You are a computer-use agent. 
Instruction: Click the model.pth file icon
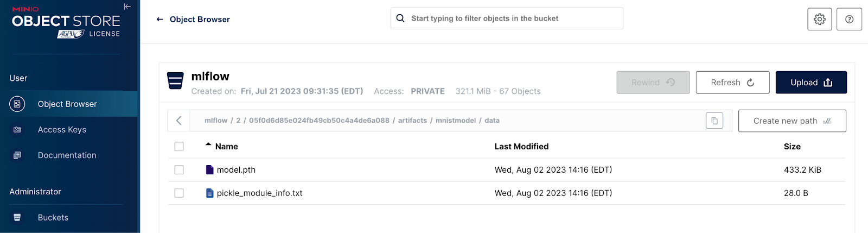(210, 170)
